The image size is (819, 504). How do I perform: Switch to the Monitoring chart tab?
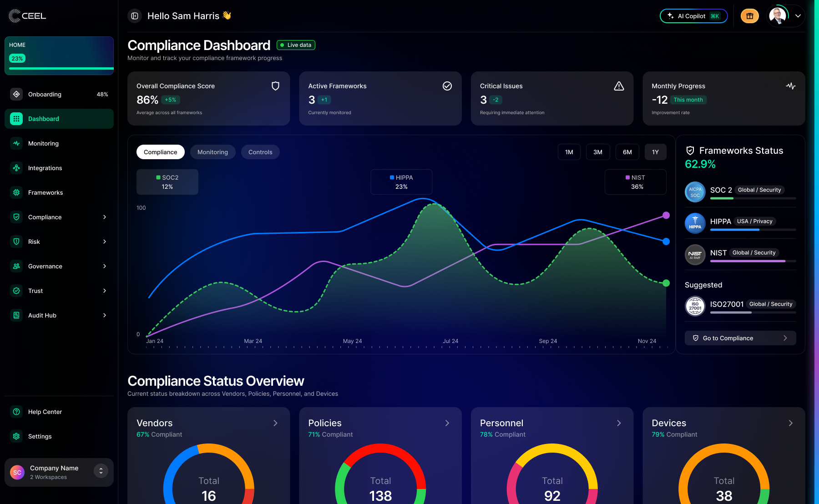[x=212, y=152]
